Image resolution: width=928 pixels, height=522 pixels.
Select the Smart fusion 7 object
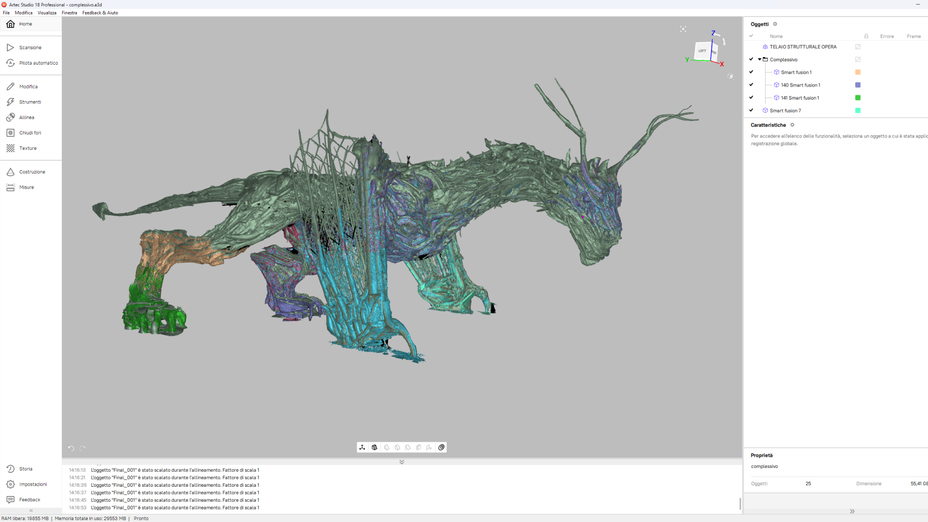pyautogui.click(x=785, y=110)
